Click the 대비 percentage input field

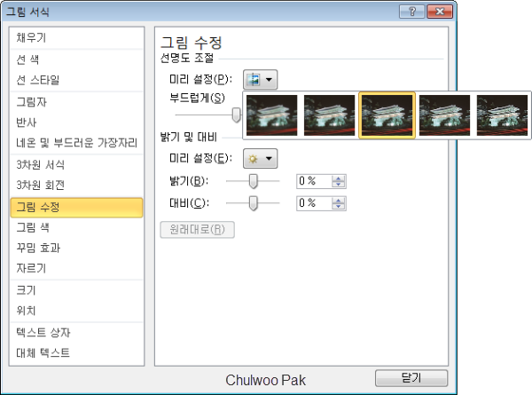coord(314,203)
